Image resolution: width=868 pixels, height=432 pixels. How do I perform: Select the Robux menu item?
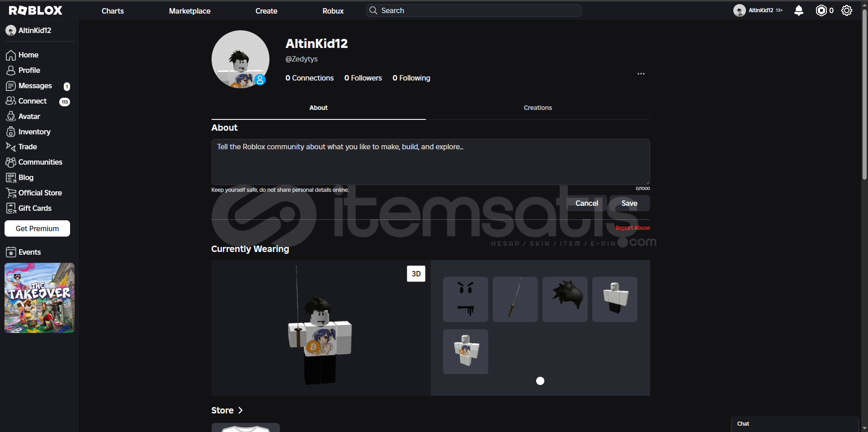[x=333, y=11]
